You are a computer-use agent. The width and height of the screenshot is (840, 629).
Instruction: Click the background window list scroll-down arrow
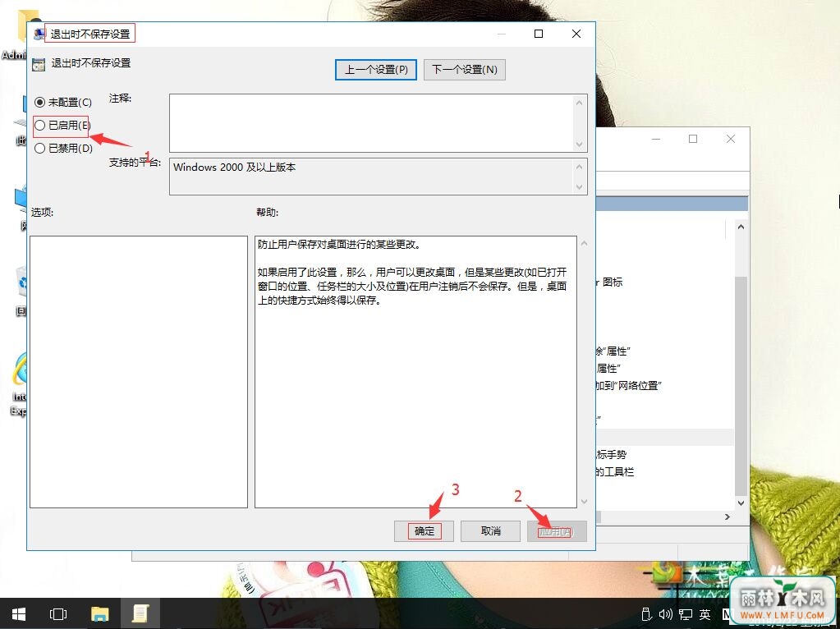click(741, 503)
